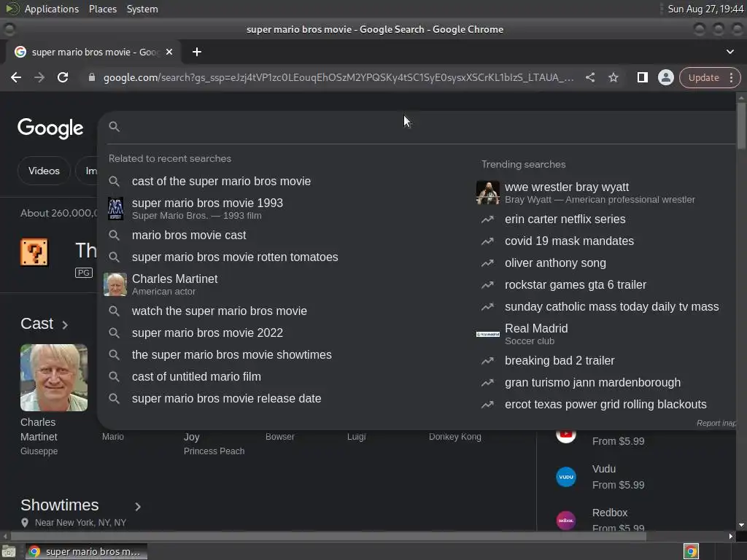The image size is (747, 560).
Task: Select the Charles Martinet photo suggestion
Action: coord(115,284)
